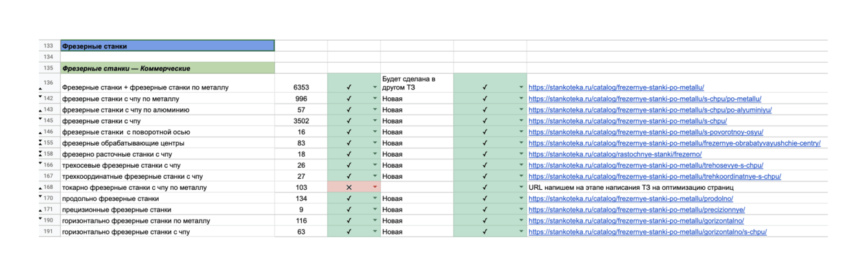Image resolution: width=868 pixels, height=276 pixels.
Task: Unhide rows using arrow at row 136
Action: point(40,88)
